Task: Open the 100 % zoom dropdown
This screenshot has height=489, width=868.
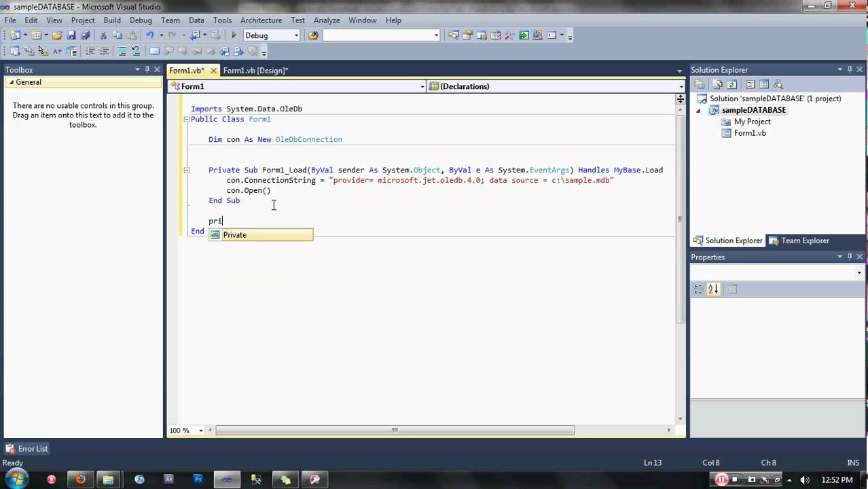Action: (x=200, y=430)
